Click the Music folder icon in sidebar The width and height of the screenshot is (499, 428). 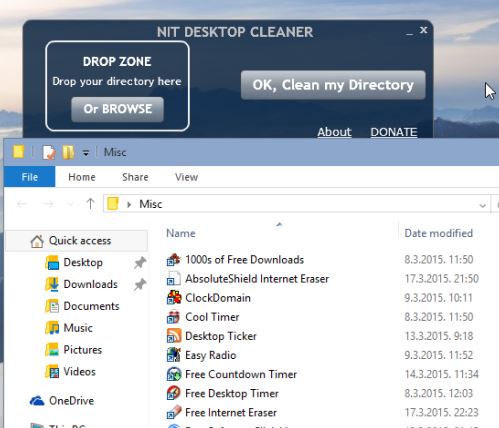coord(52,328)
